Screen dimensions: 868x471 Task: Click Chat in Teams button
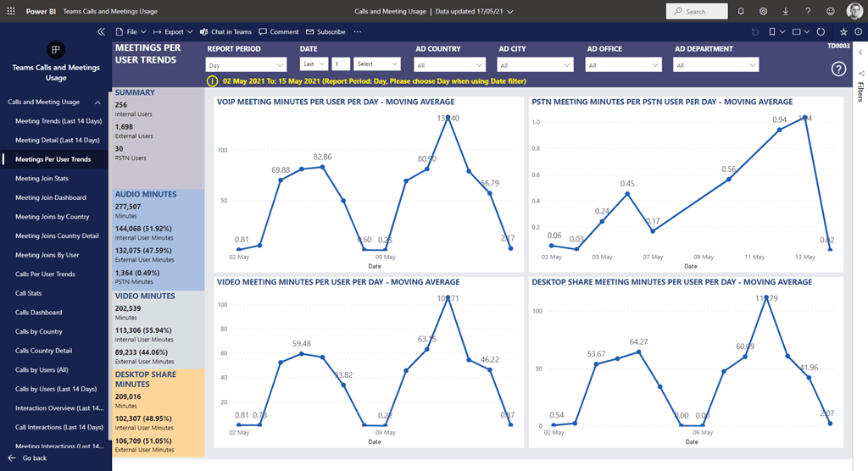pos(225,32)
